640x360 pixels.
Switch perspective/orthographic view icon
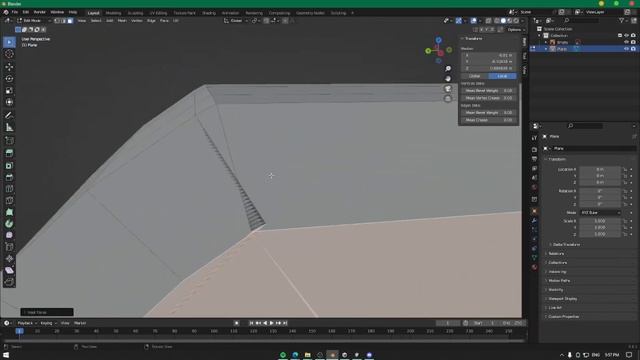pyautogui.click(x=448, y=98)
